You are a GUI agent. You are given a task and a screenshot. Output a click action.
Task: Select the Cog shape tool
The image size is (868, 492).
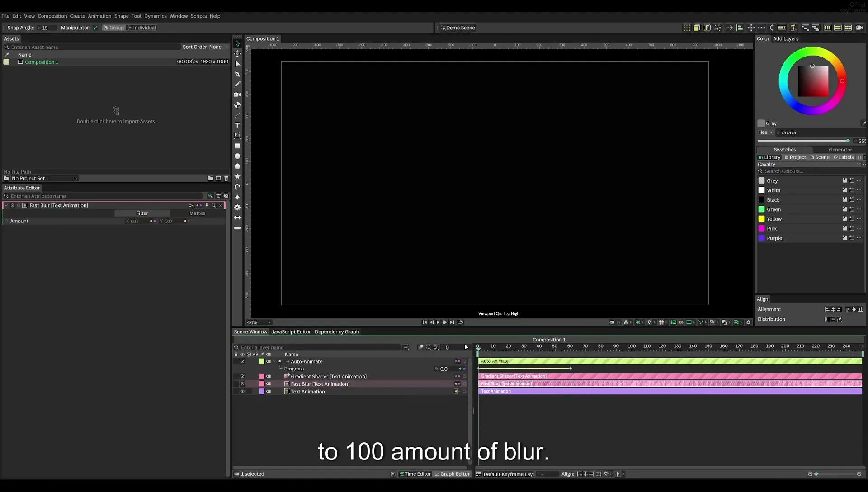237,207
